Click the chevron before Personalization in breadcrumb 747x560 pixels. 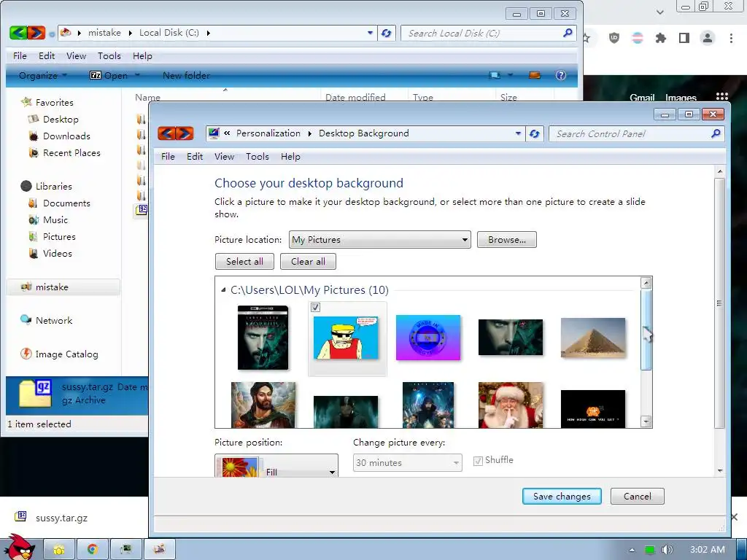point(227,133)
